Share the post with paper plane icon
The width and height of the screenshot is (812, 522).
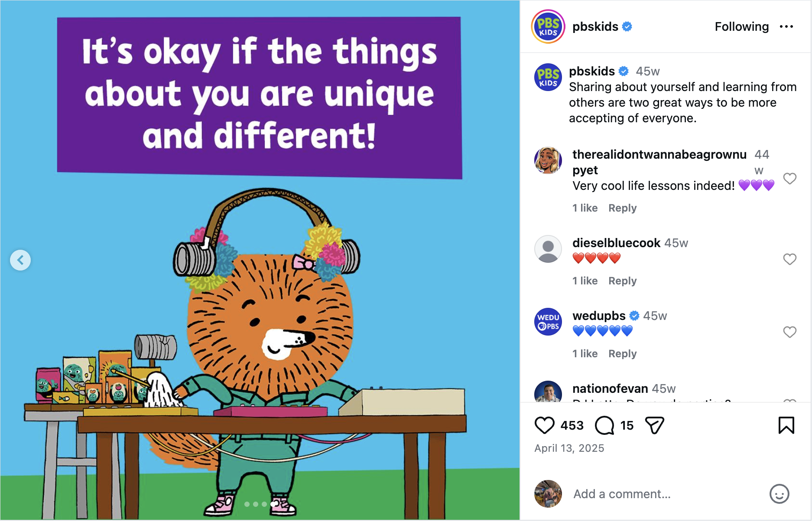pyautogui.click(x=654, y=425)
